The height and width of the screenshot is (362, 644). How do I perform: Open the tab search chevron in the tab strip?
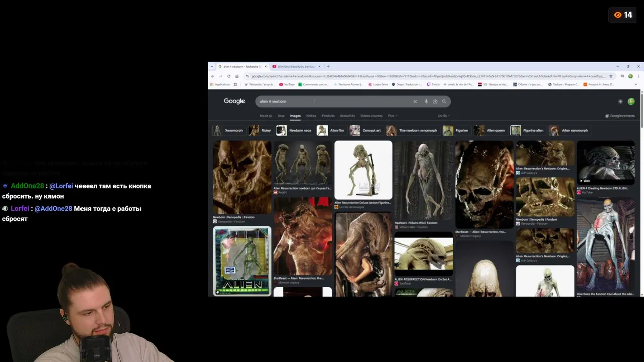click(212, 66)
